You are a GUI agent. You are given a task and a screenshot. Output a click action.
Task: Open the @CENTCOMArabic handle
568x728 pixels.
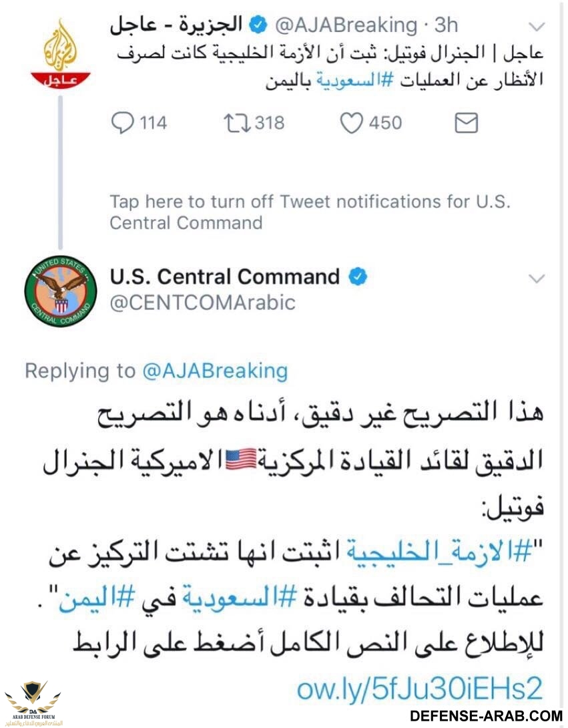(x=202, y=303)
